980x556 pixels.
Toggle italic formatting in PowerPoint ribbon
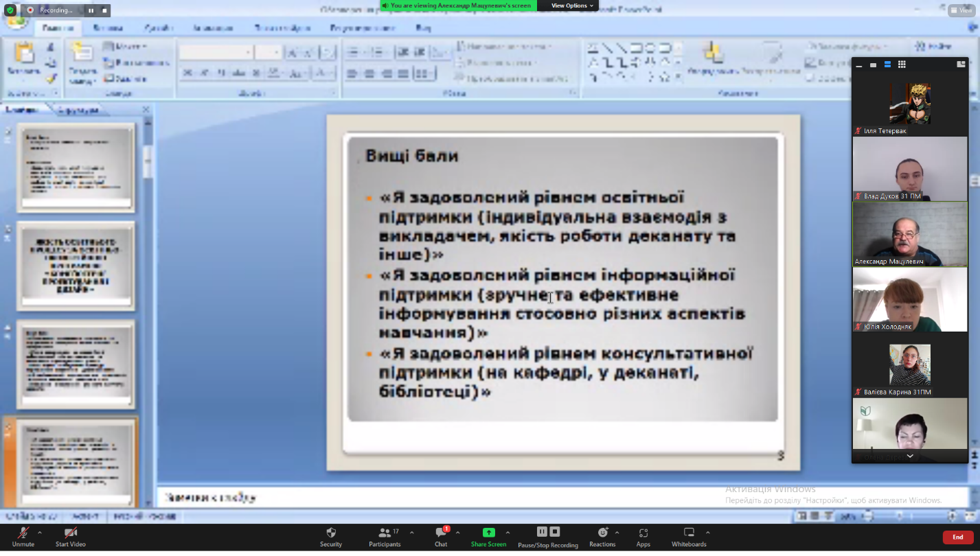tap(204, 73)
